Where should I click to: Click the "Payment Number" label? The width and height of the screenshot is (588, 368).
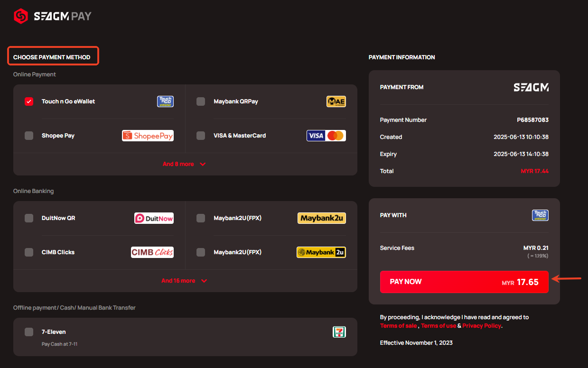(x=403, y=120)
